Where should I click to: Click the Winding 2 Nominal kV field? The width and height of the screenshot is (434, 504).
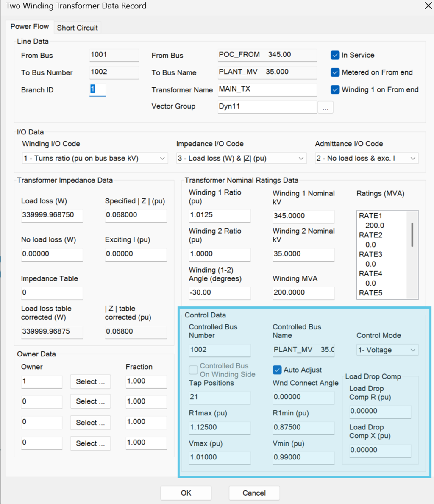[x=303, y=254]
